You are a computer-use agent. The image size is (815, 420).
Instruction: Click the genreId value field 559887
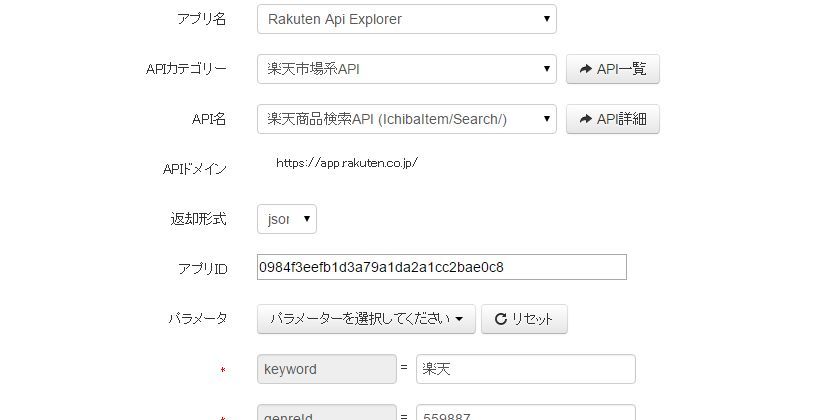pyautogui.click(x=525, y=413)
